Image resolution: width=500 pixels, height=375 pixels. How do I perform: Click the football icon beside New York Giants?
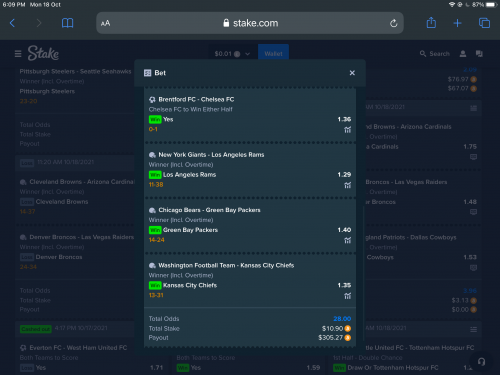point(152,155)
